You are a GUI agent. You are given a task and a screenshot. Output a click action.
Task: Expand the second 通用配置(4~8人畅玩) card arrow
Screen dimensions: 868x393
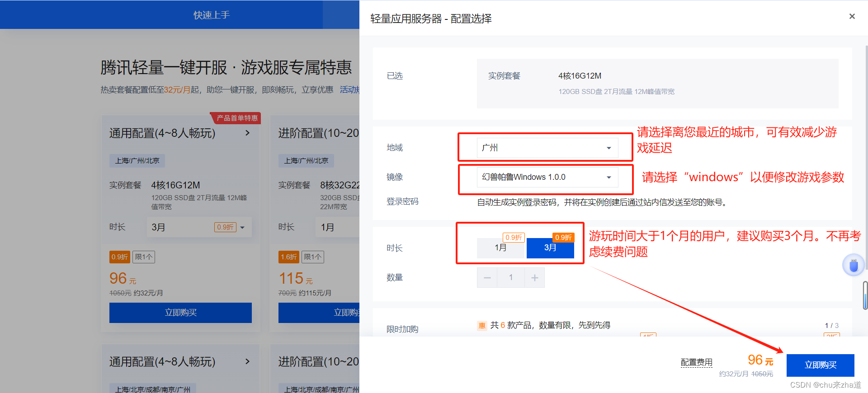point(247,361)
